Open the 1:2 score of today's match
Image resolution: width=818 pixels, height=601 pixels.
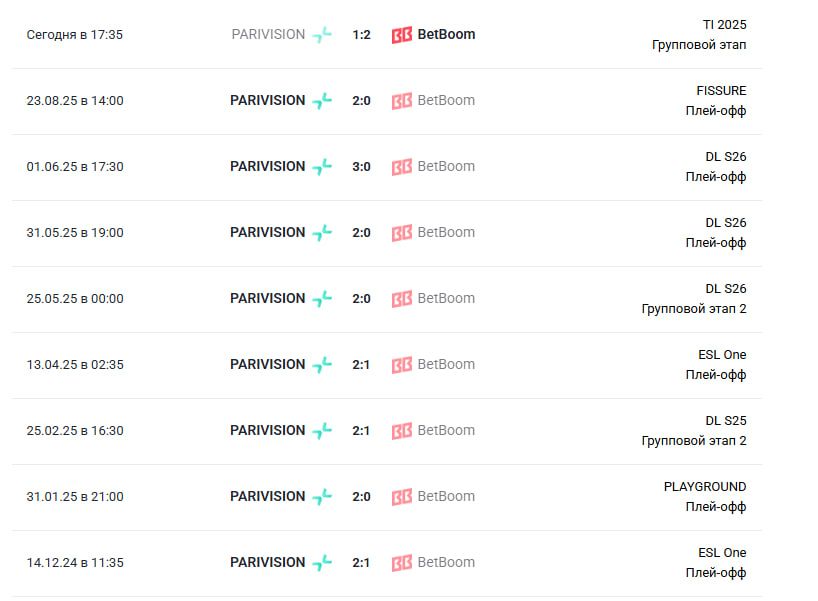coord(361,35)
